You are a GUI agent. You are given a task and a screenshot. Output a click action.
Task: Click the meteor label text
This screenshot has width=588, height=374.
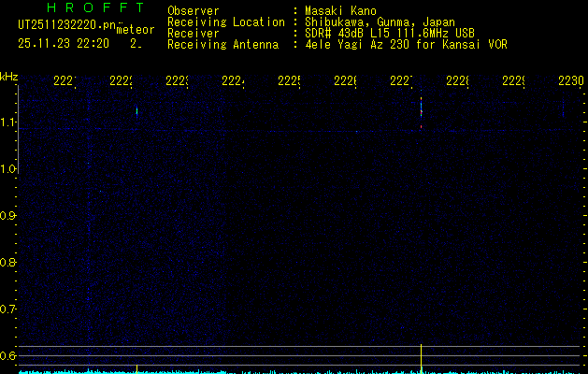[136, 30]
